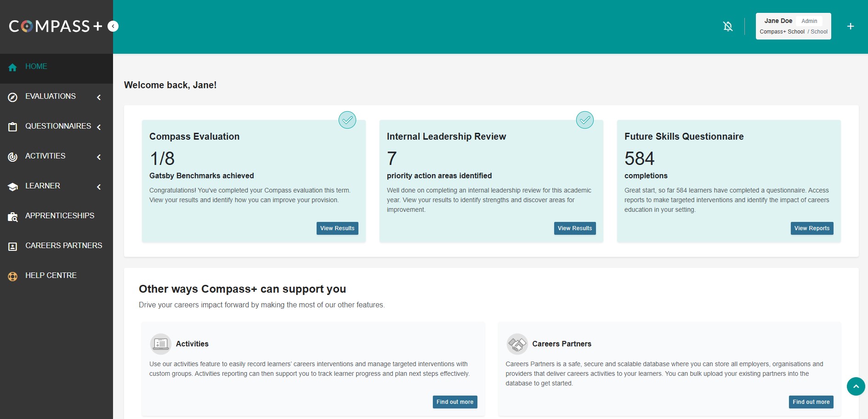Click the muted notification bell icon
The image size is (868, 419).
[x=727, y=26]
